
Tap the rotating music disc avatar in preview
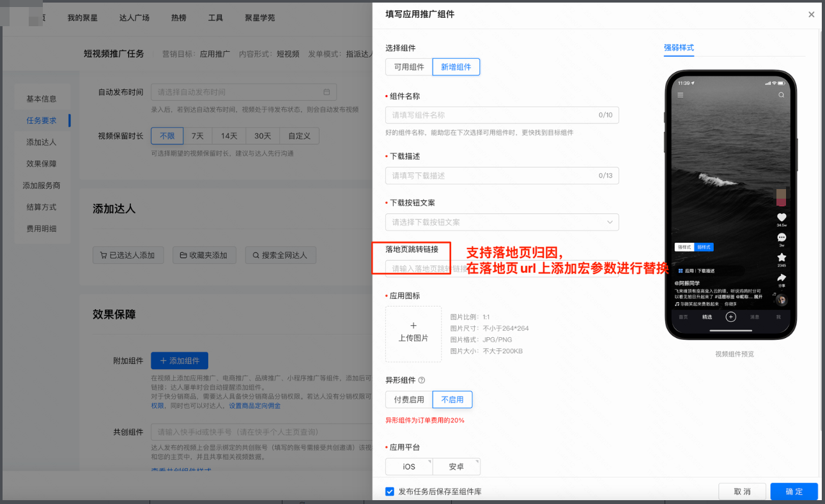tap(781, 300)
